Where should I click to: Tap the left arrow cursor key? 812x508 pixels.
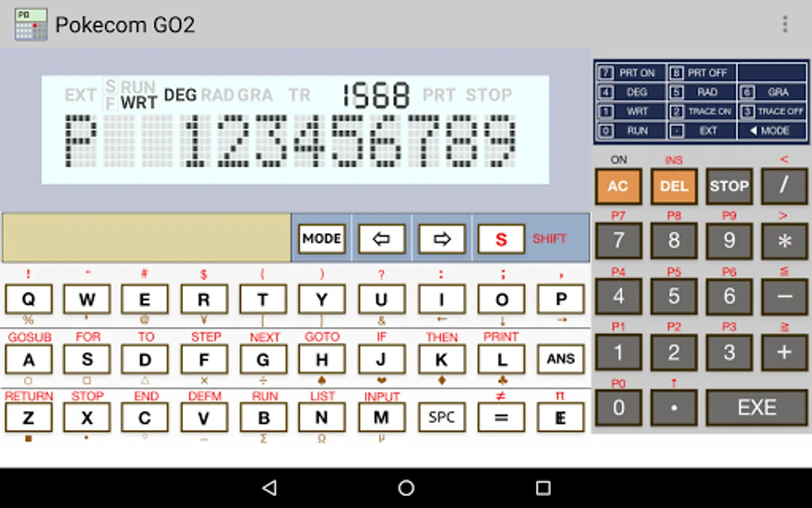[382, 239]
